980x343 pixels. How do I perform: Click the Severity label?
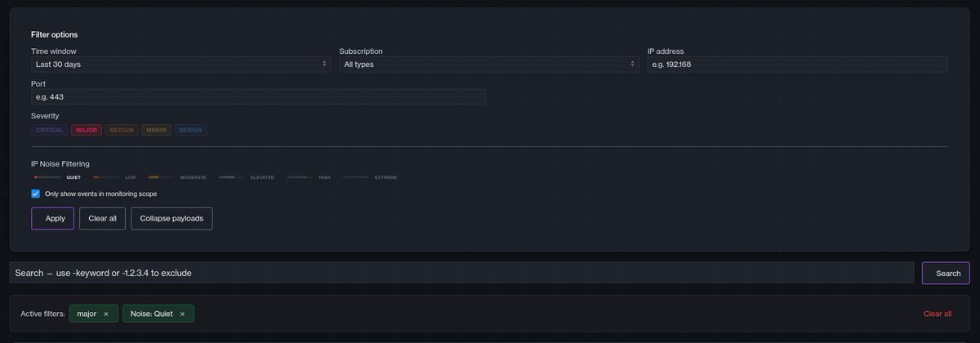coord(45,116)
